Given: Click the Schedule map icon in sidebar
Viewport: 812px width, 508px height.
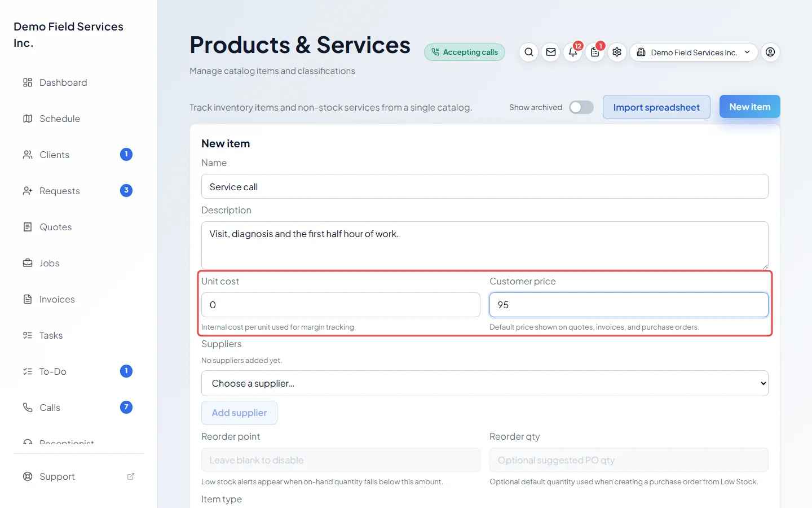Looking at the screenshot, I should pyautogui.click(x=28, y=119).
